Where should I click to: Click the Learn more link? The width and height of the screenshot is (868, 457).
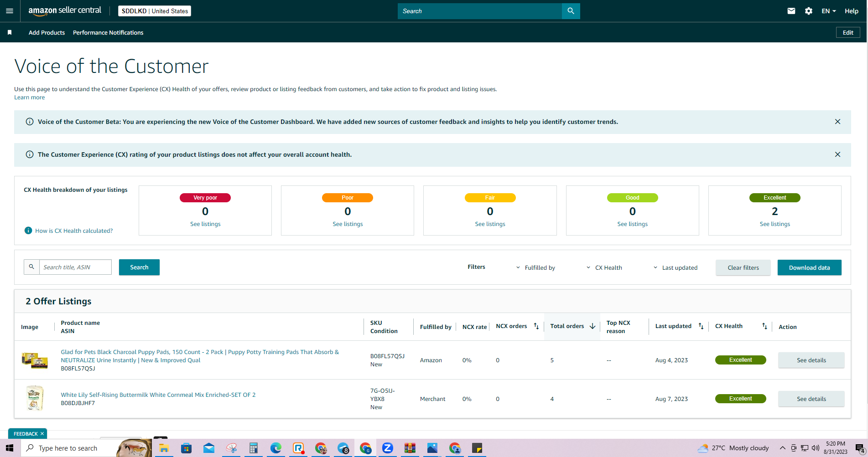point(29,98)
